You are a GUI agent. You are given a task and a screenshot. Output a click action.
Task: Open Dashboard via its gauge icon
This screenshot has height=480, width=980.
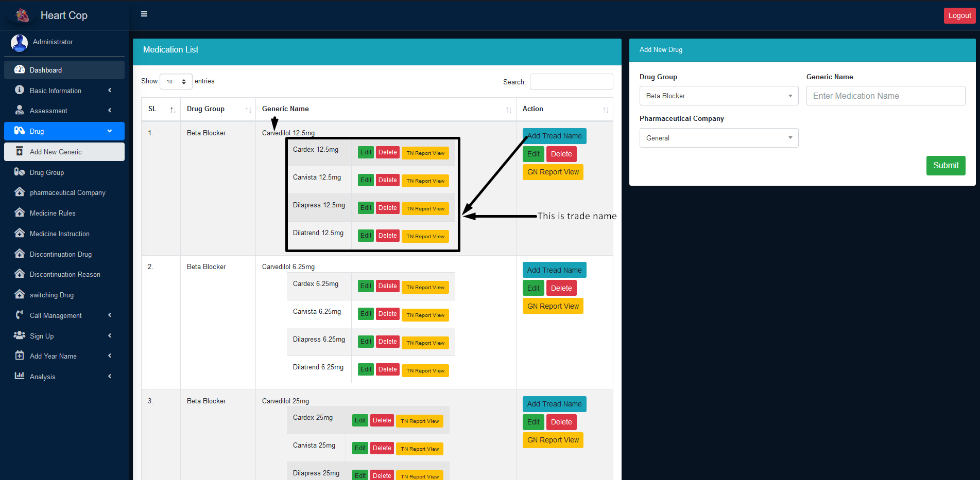tap(20, 69)
